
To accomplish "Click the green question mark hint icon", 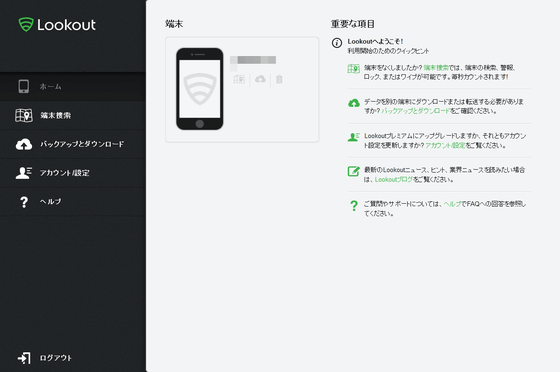I will [354, 206].
